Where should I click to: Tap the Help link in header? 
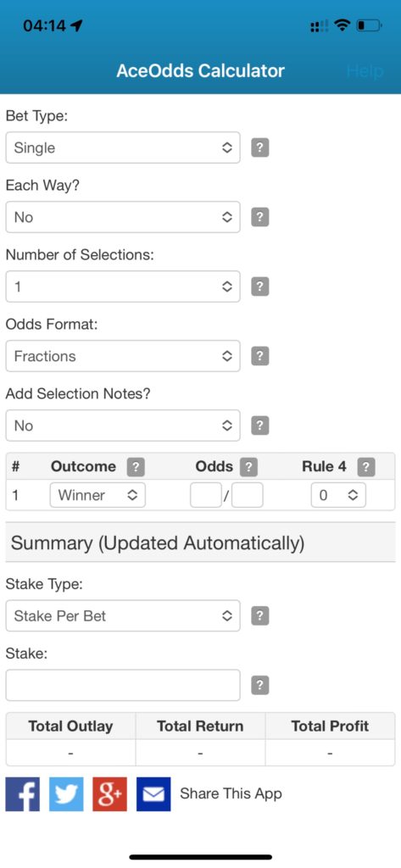pos(365,71)
